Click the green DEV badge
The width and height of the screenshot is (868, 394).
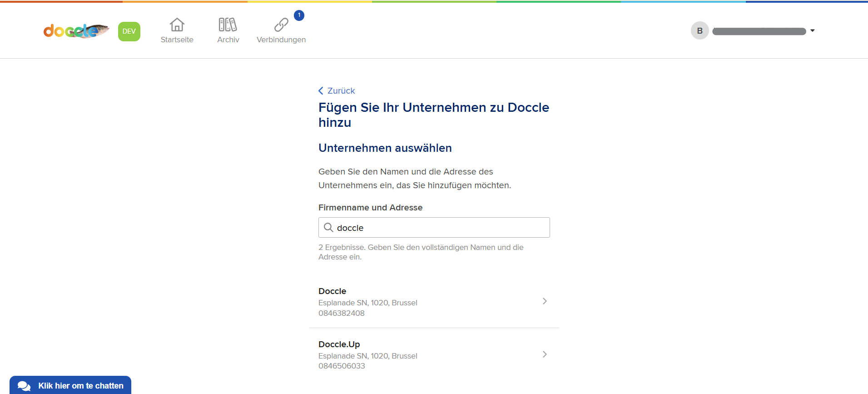tap(129, 31)
